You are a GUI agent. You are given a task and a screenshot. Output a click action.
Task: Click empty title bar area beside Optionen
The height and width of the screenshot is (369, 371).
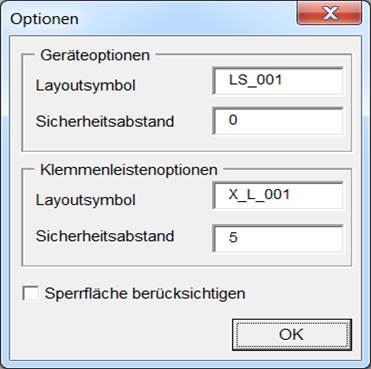[187, 18]
